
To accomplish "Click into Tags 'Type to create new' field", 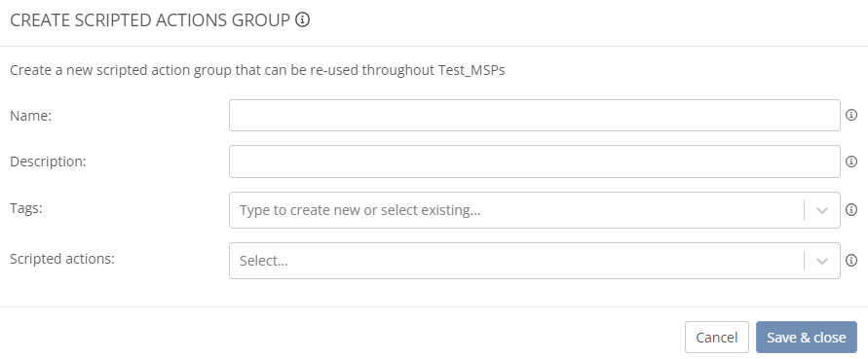I will tap(516, 210).
